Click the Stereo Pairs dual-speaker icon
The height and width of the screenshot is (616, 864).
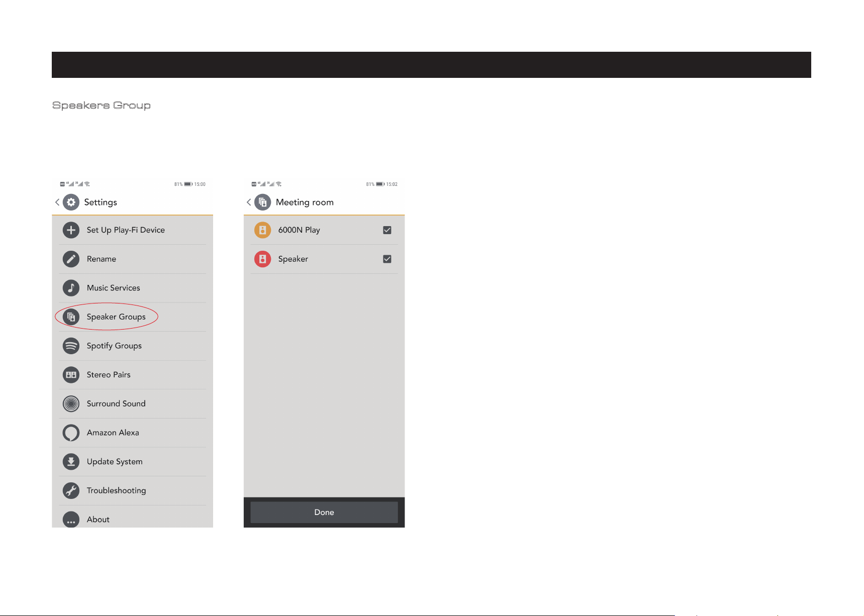pyautogui.click(x=71, y=375)
